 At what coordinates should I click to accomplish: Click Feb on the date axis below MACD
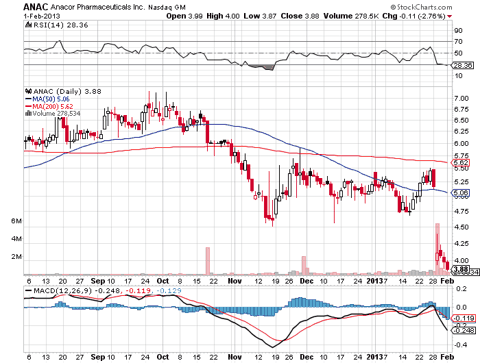pos(447,357)
